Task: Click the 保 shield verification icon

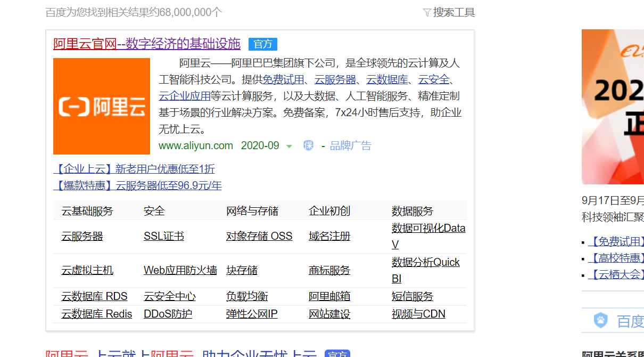Action: pyautogui.click(x=308, y=145)
